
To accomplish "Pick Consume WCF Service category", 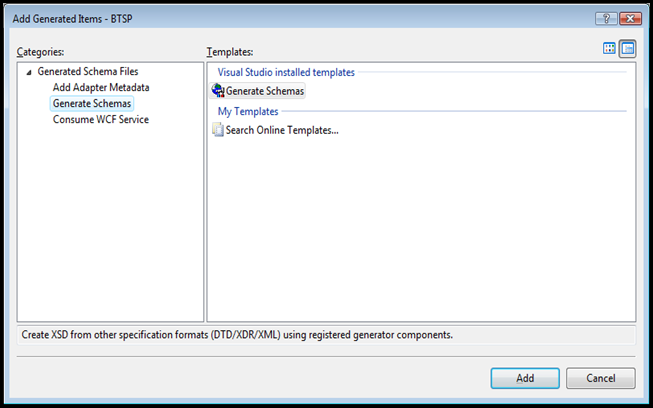I will [100, 119].
